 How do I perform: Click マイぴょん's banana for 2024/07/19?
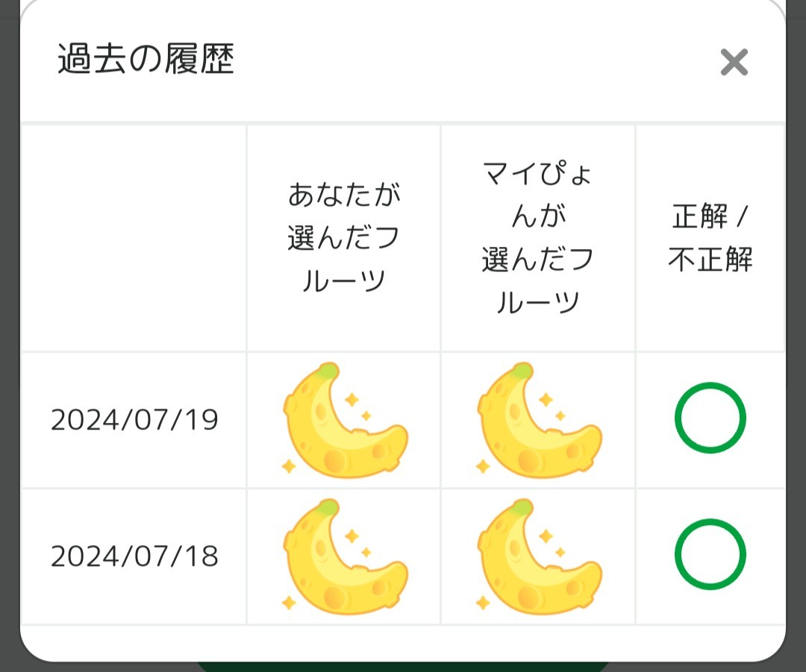coord(539,421)
